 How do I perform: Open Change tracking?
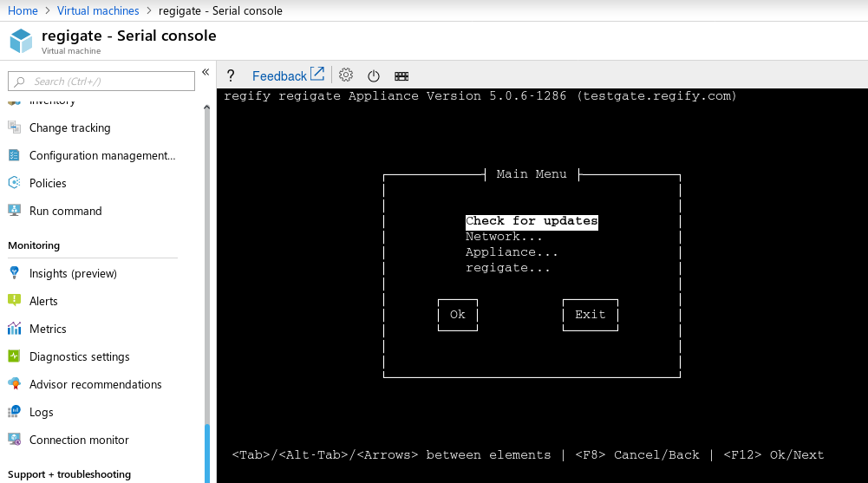point(69,127)
